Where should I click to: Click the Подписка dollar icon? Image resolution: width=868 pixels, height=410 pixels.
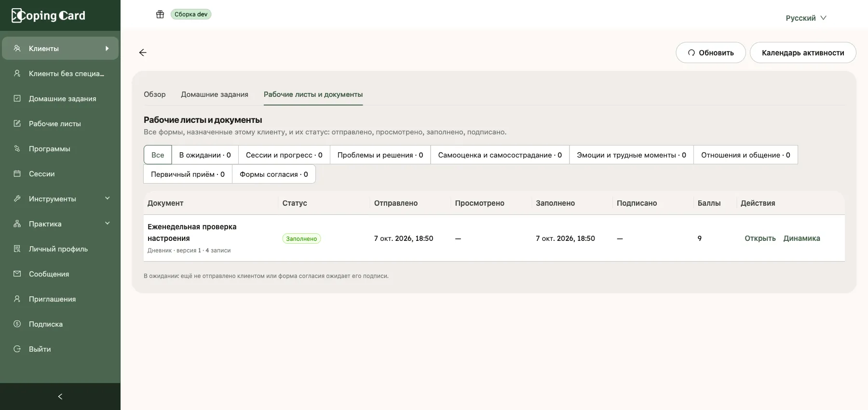click(x=17, y=324)
